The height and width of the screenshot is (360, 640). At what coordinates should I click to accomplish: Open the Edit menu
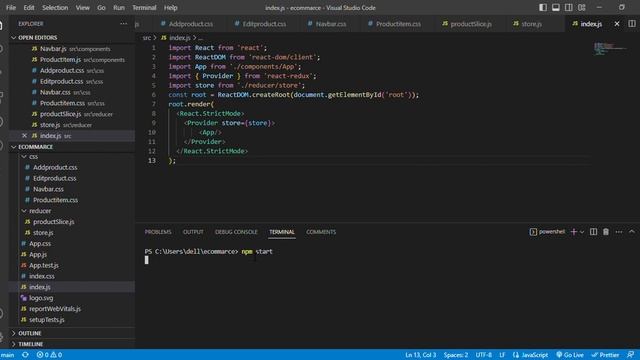[29, 7]
